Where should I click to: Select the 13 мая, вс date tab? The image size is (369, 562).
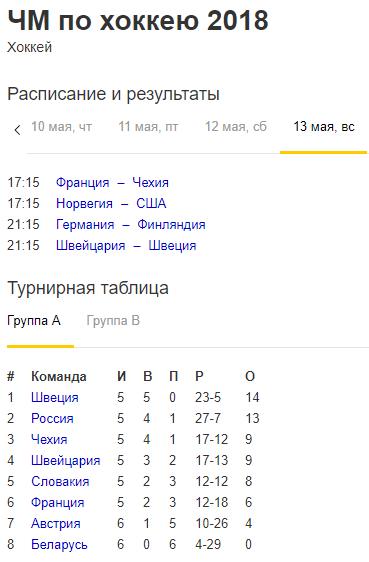coord(324,127)
